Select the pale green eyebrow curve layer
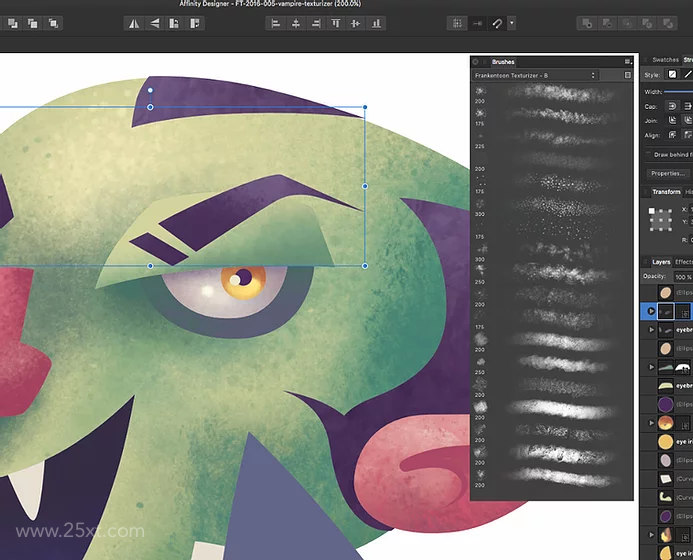 coord(665,385)
